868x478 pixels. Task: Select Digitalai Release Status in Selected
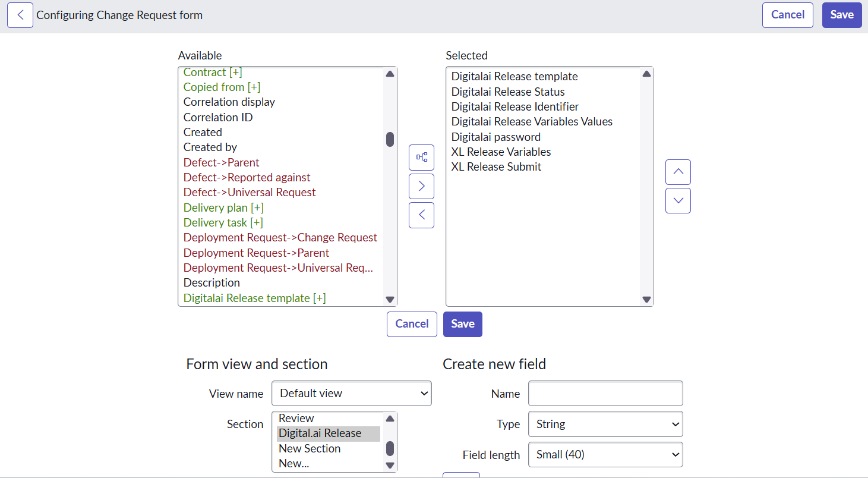click(x=508, y=92)
